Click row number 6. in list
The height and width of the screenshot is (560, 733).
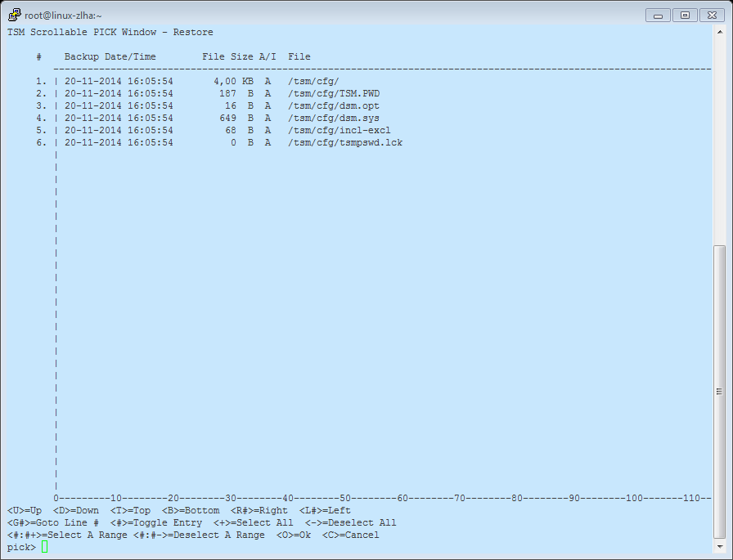pyautogui.click(x=42, y=142)
